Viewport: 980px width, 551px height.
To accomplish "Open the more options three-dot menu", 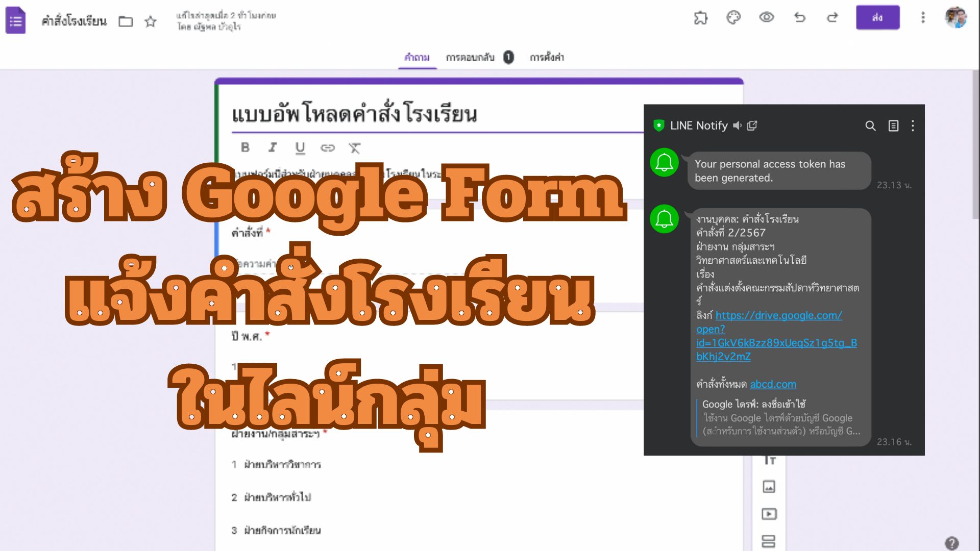I will [x=923, y=18].
